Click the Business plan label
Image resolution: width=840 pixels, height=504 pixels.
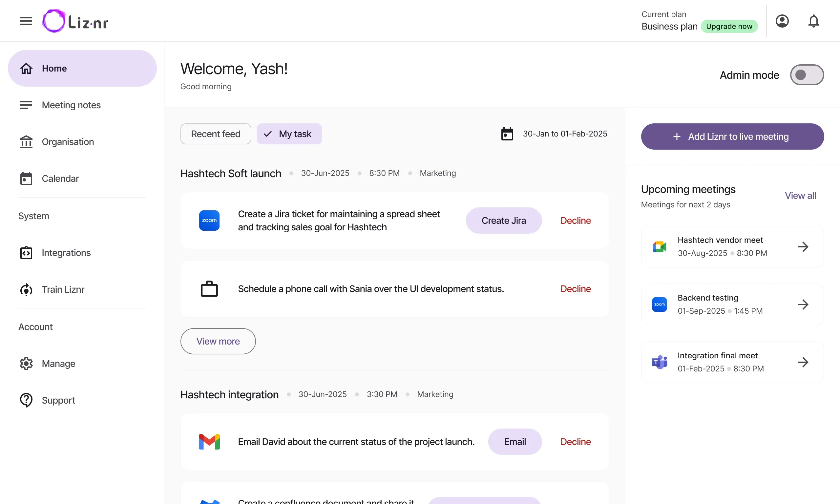pyautogui.click(x=669, y=26)
